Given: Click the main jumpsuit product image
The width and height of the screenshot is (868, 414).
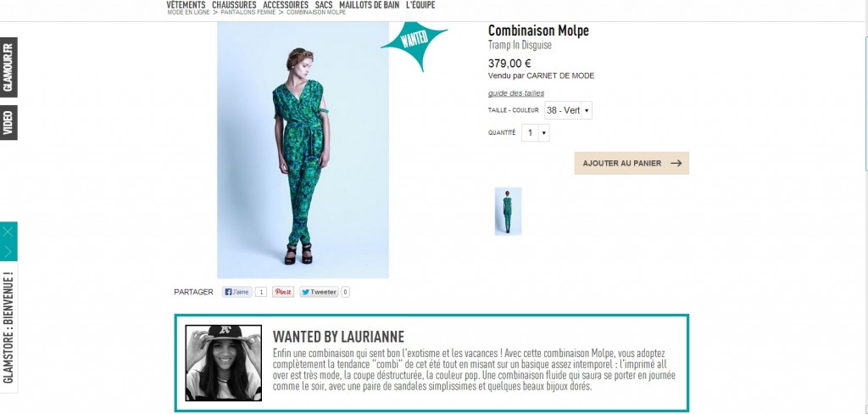Looking at the screenshot, I should (303, 149).
